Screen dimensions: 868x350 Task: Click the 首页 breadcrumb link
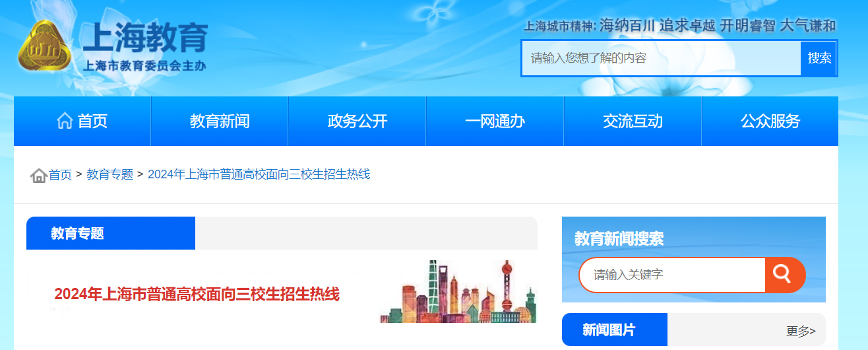pyautogui.click(x=60, y=174)
